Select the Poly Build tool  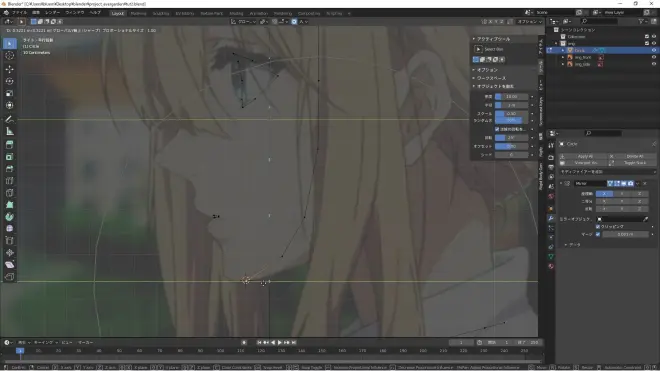[10, 205]
